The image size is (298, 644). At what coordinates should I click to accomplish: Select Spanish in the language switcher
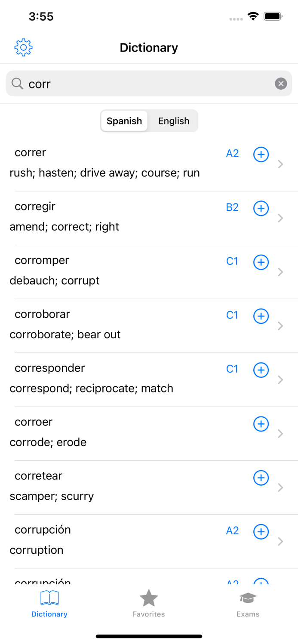[124, 121]
